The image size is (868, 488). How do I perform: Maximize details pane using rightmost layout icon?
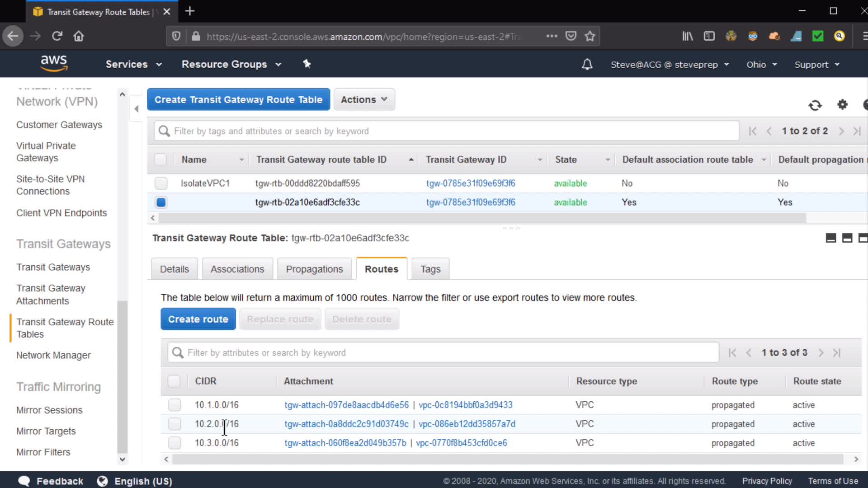[863, 238]
